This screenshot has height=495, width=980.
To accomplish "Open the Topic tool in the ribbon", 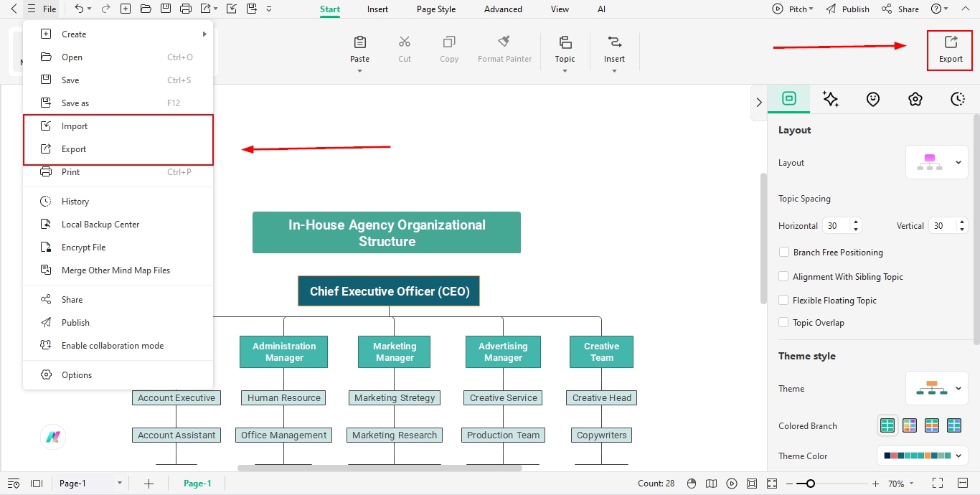I will coord(565,49).
